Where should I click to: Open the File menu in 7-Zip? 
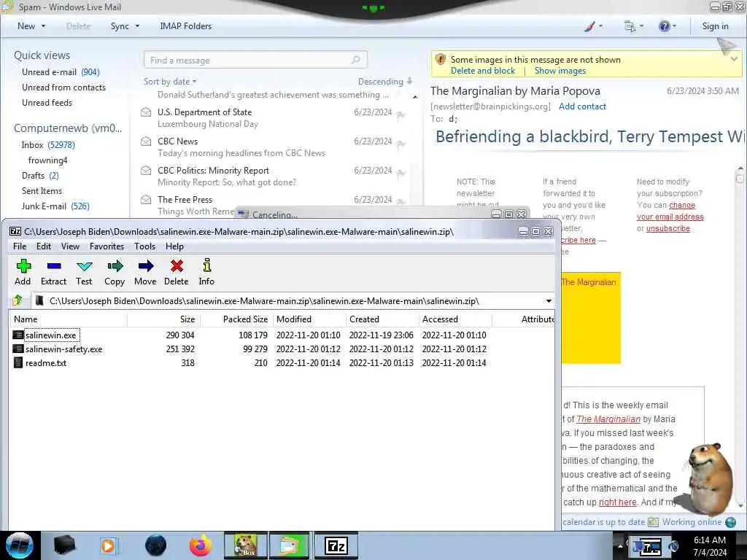20,246
